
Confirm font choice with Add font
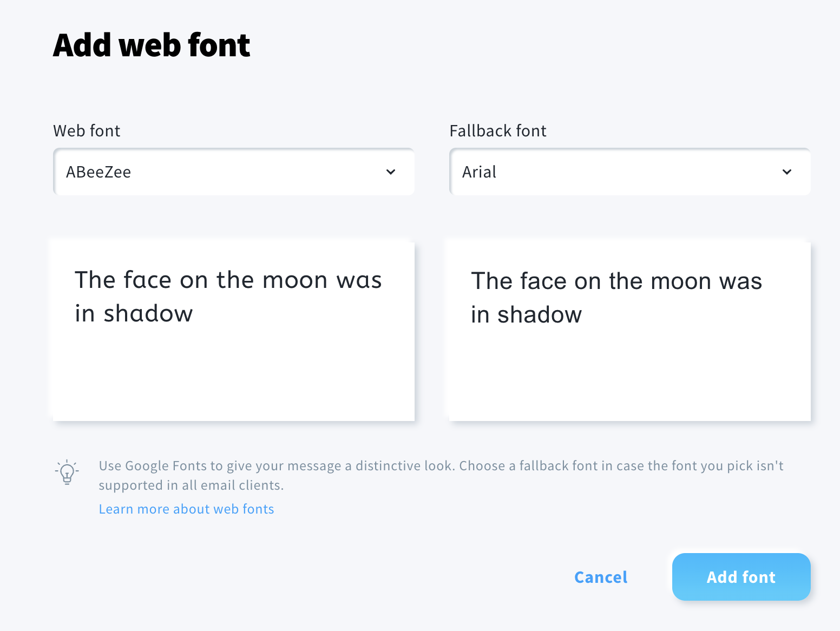click(x=741, y=577)
